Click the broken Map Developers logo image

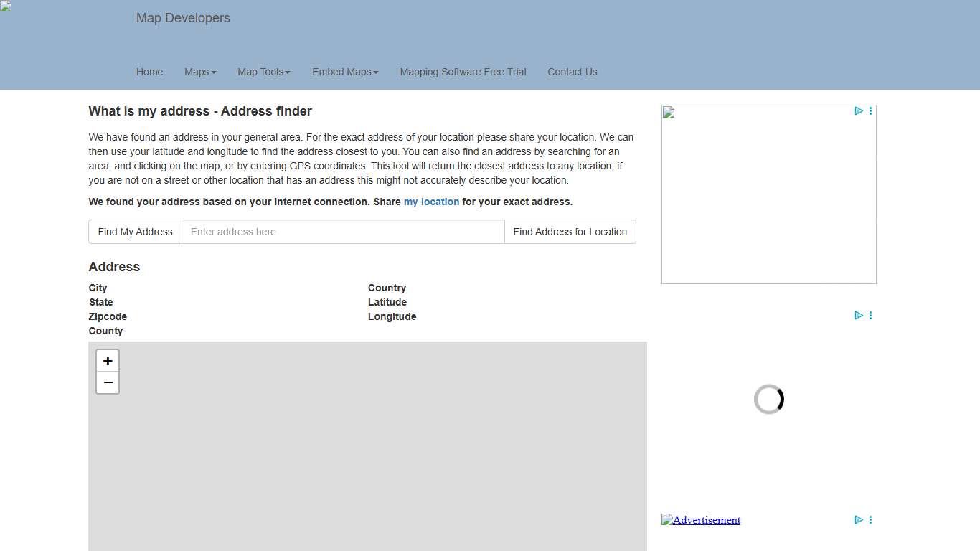6,9
